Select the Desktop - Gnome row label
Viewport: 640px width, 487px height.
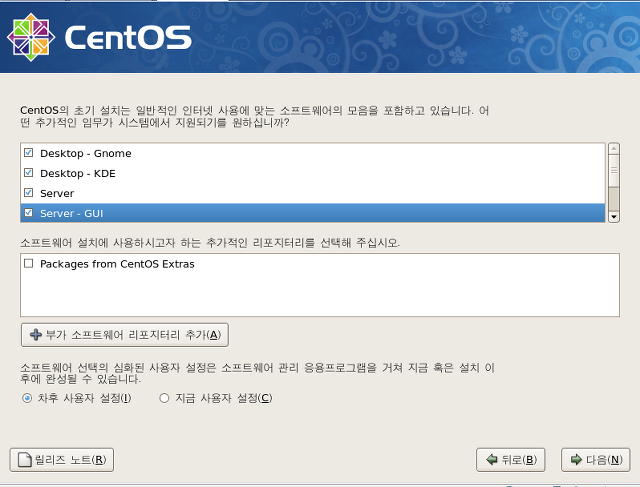[x=86, y=153]
